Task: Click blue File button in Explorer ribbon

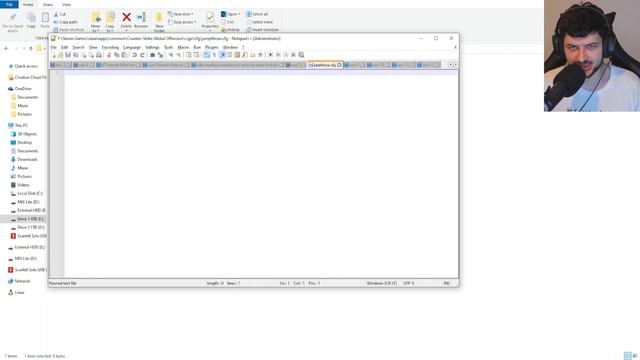Action: (x=9, y=4)
